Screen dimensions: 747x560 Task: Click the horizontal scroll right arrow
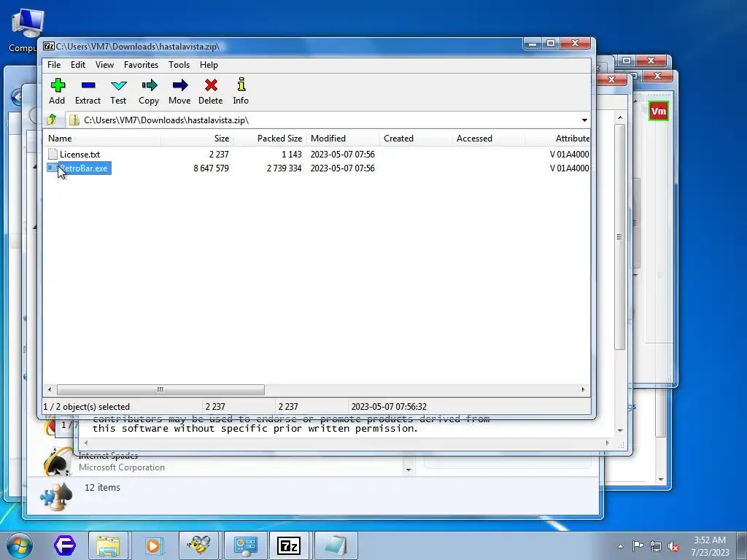pyautogui.click(x=583, y=389)
